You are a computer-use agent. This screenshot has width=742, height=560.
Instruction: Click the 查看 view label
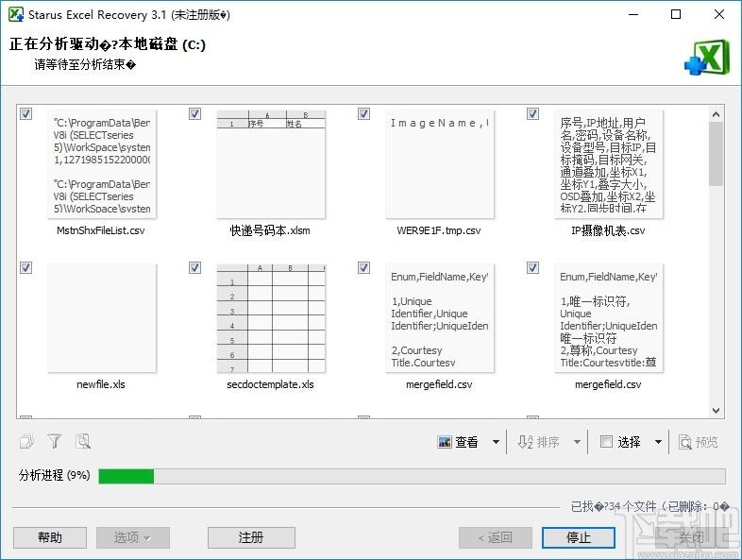(x=466, y=442)
